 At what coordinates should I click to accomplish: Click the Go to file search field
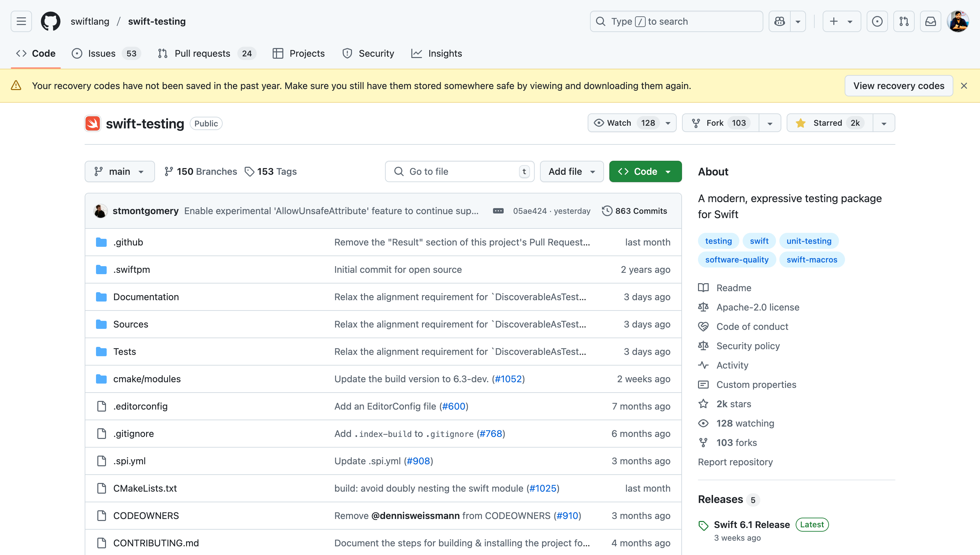(459, 171)
